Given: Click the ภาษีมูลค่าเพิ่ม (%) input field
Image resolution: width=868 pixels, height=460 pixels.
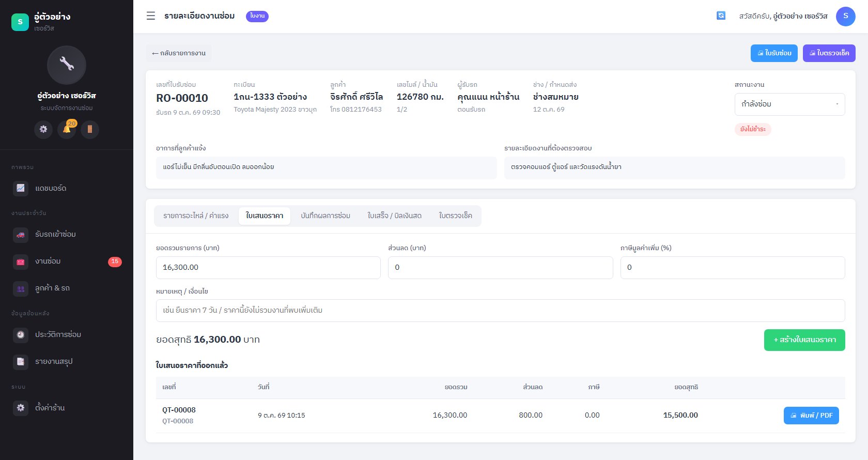Looking at the screenshot, I should tap(733, 268).
